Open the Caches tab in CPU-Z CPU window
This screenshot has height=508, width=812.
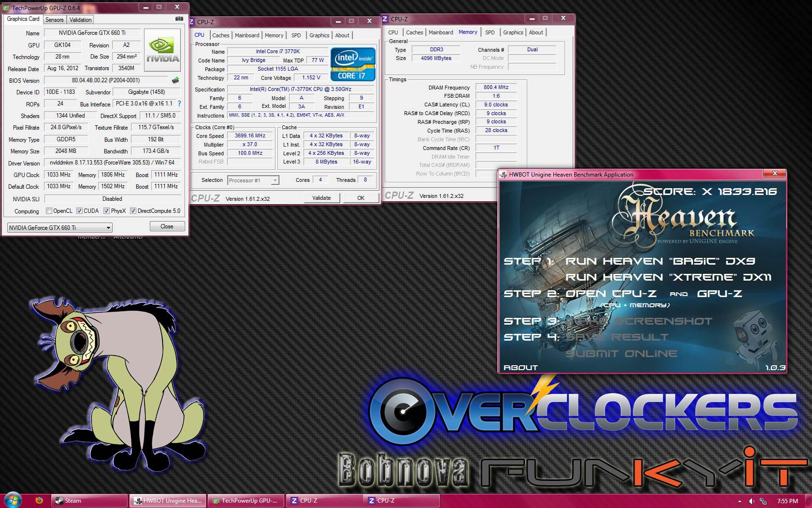220,35
